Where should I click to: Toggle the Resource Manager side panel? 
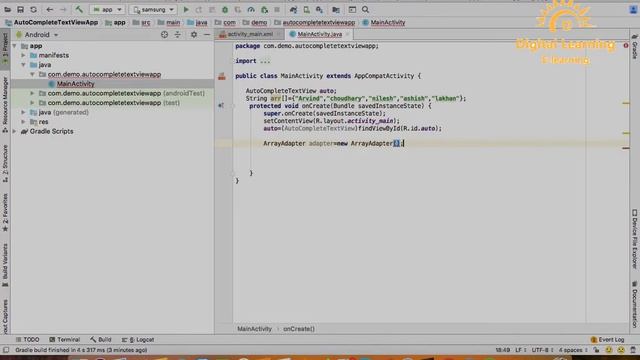click(5, 105)
